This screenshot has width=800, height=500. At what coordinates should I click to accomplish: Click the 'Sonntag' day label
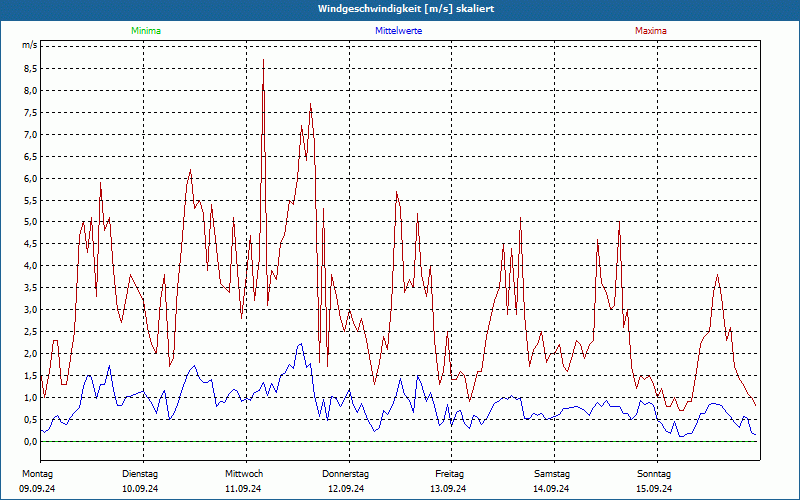(654, 474)
